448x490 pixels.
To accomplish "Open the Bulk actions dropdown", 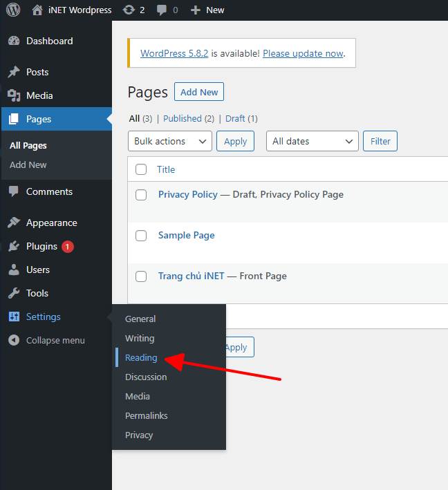I will (x=170, y=141).
